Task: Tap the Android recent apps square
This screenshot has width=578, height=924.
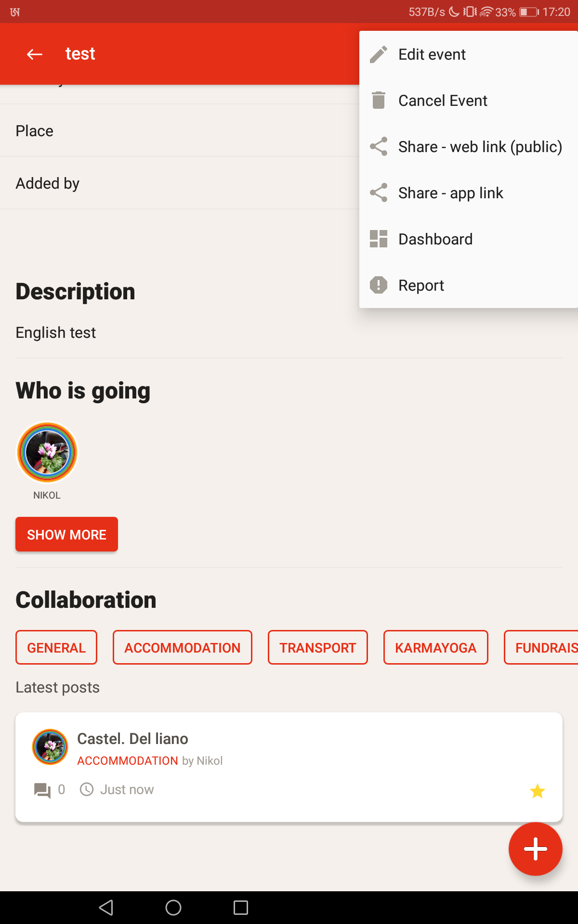Action: coord(240,908)
